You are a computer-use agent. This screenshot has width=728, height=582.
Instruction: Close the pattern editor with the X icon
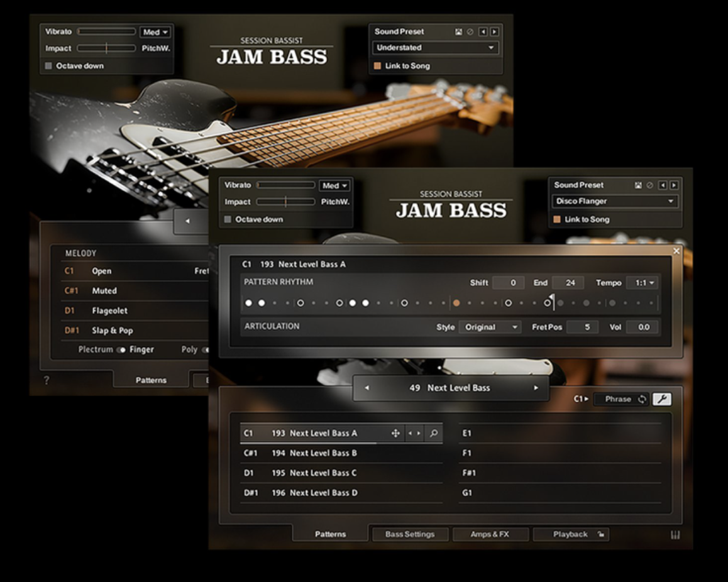(676, 251)
